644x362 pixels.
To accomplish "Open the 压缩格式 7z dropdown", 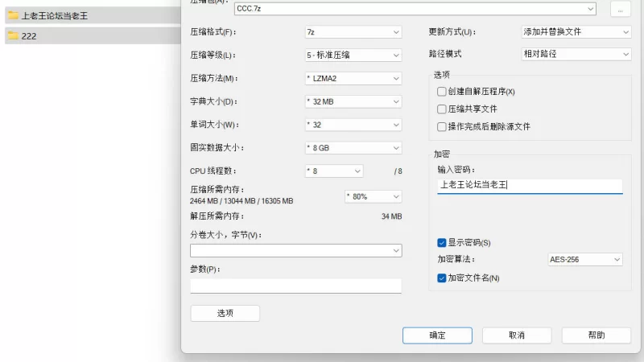I will click(x=352, y=32).
